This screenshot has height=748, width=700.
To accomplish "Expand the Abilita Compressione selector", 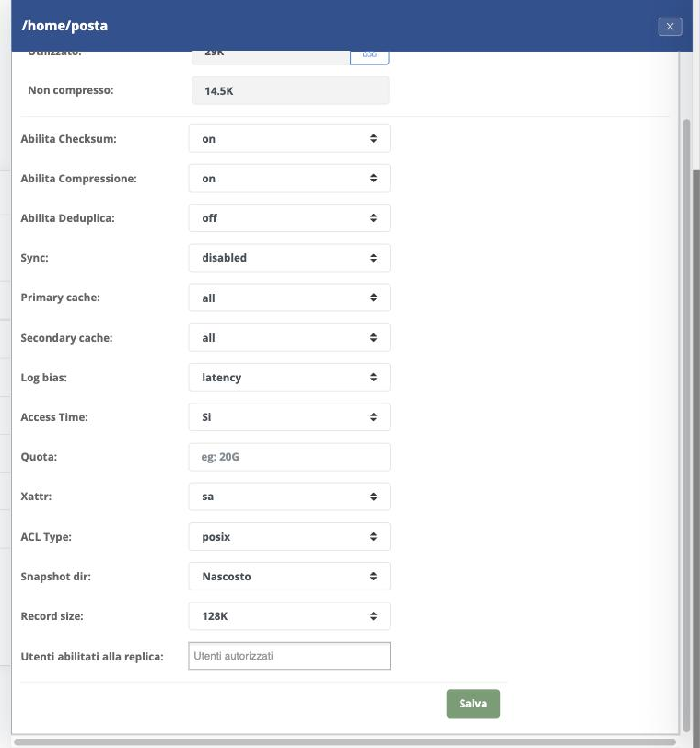I will tap(289, 178).
